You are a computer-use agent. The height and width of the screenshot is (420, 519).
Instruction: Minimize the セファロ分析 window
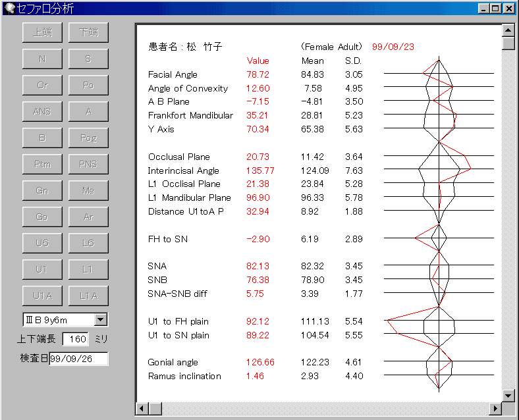[x=485, y=9]
